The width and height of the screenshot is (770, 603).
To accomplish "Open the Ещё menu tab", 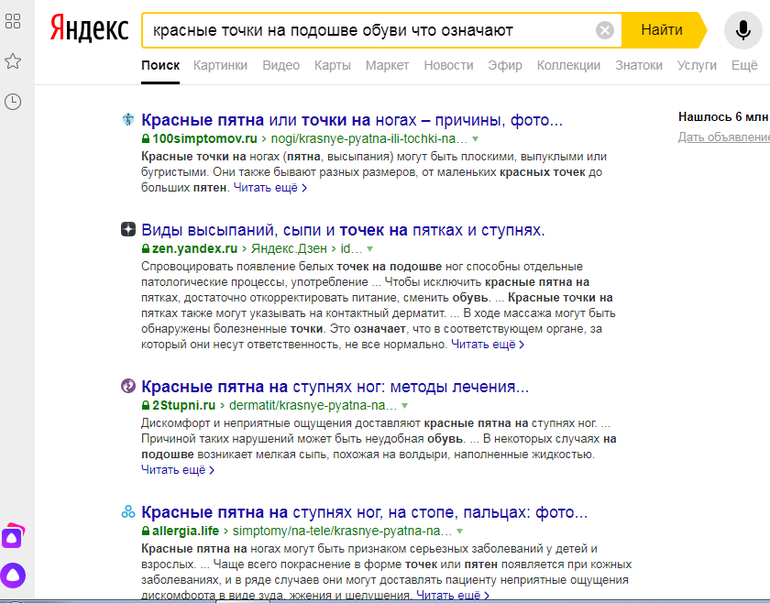I will (744, 65).
